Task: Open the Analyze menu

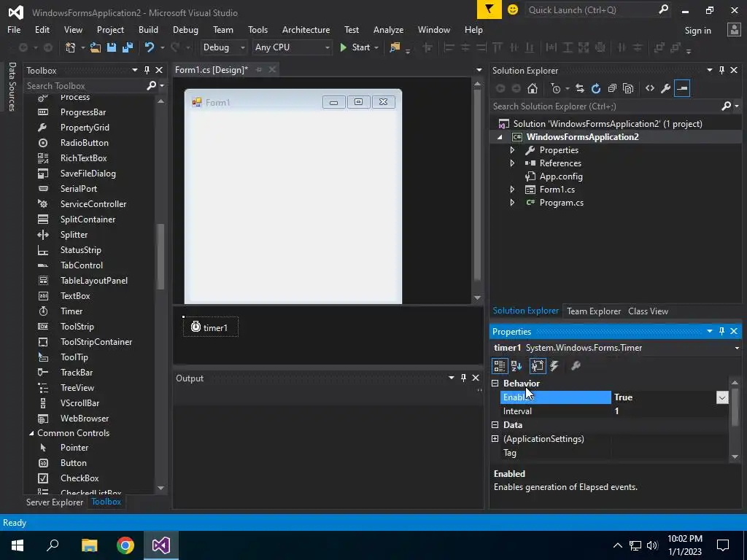Action: tap(388, 29)
